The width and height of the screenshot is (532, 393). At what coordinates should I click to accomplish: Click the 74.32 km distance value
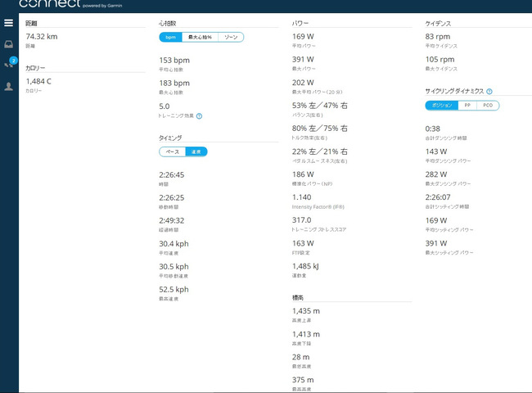click(42, 37)
